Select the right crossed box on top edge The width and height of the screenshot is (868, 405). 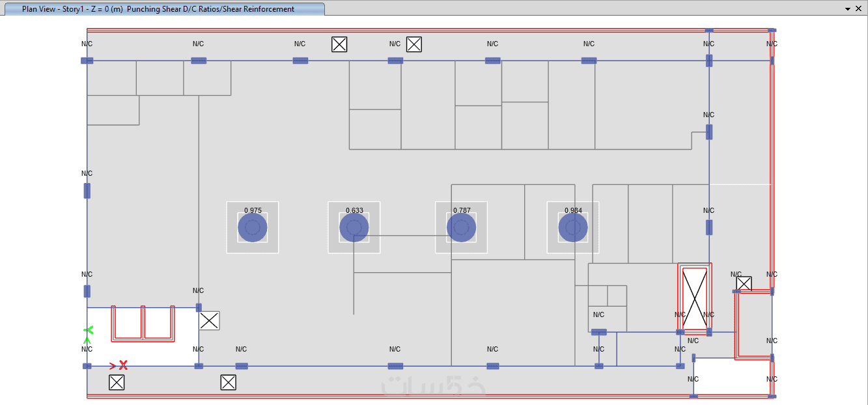(414, 44)
